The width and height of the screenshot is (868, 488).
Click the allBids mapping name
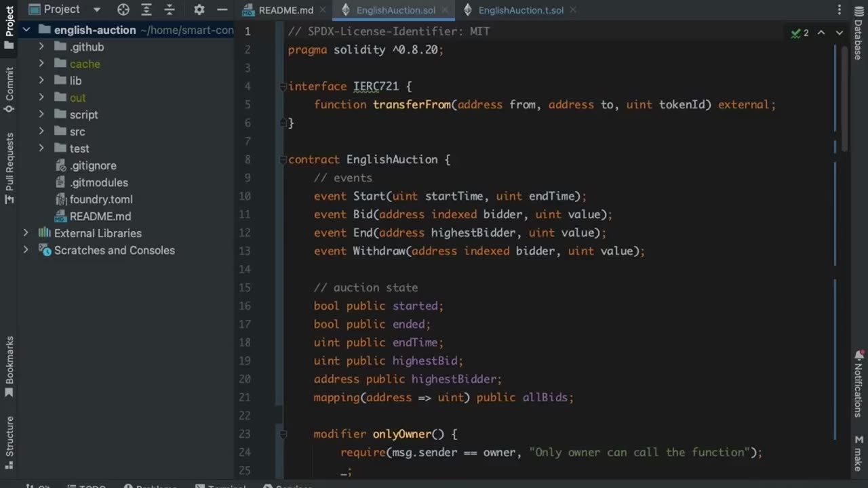click(545, 397)
